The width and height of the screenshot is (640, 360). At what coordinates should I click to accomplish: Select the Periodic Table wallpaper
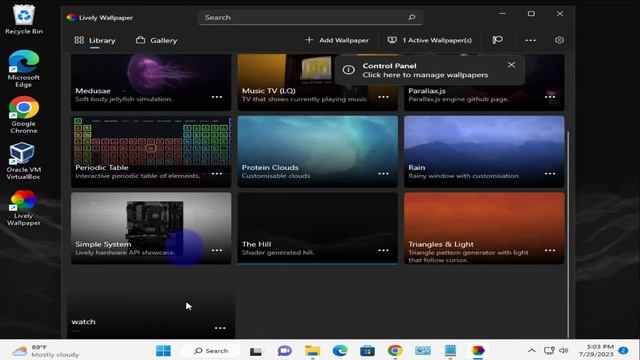[151, 151]
